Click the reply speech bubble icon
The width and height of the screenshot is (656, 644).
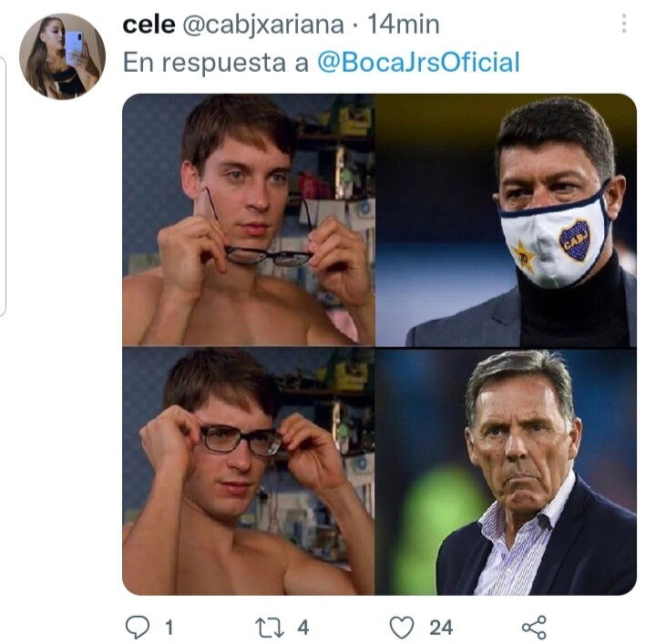(138, 627)
